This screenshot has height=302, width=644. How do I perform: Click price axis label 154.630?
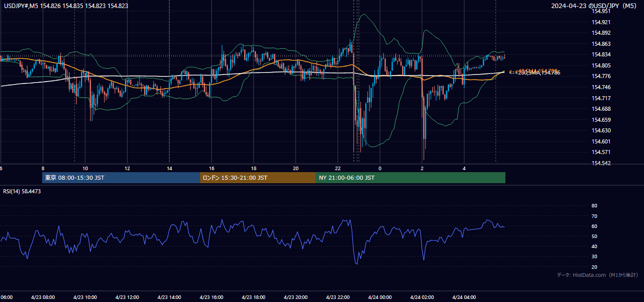[x=602, y=130]
